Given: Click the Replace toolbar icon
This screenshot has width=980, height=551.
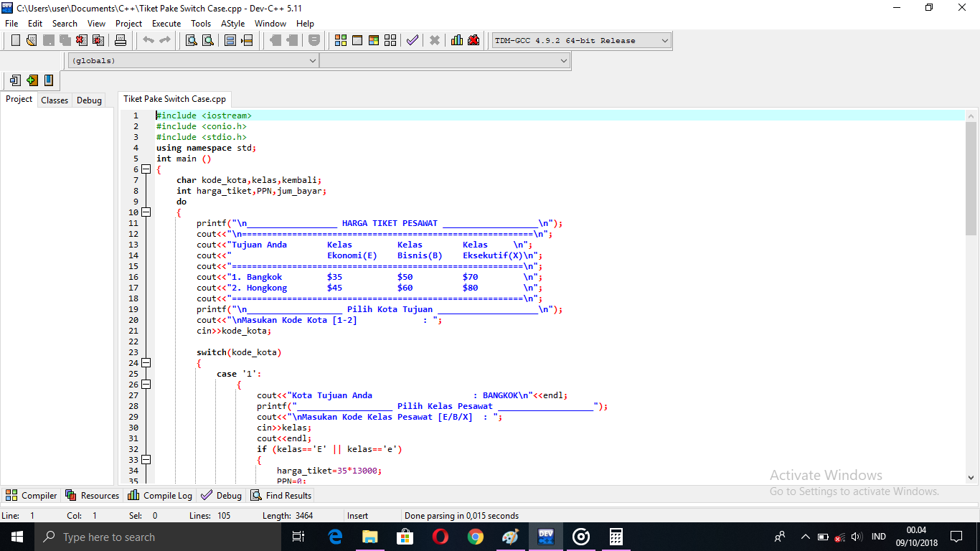Looking at the screenshot, I should pyautogui.click(x=208, y=40).
